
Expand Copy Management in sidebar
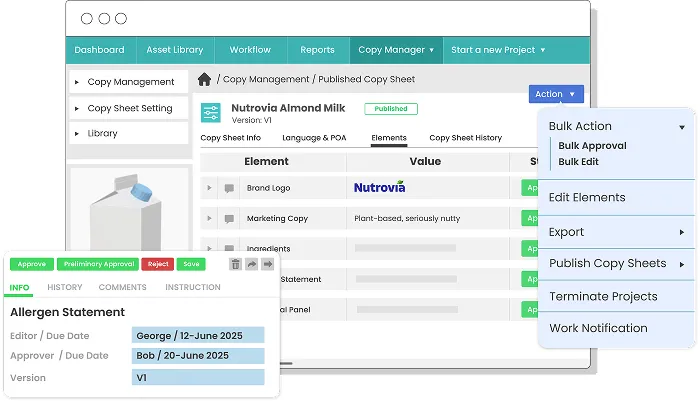pyautogui.click(x=77, y=82)
